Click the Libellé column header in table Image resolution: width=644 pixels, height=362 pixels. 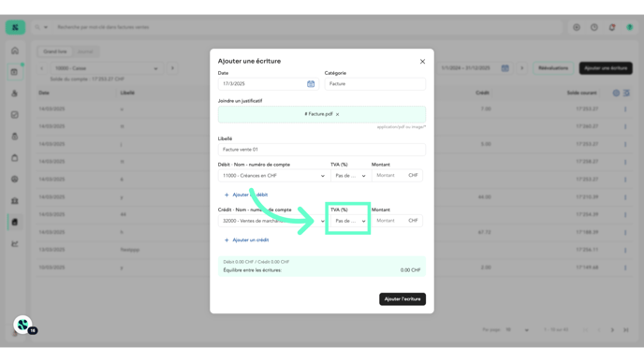click(x=127, y=94)
